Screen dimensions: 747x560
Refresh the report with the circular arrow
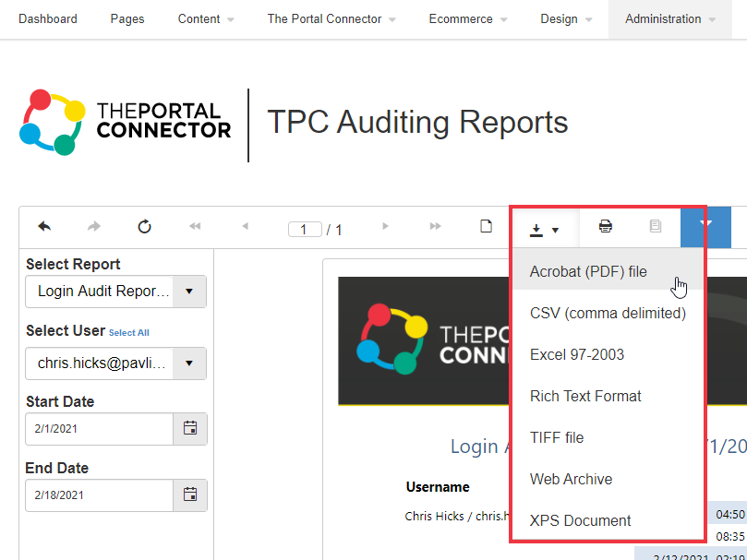click(144, 227)
